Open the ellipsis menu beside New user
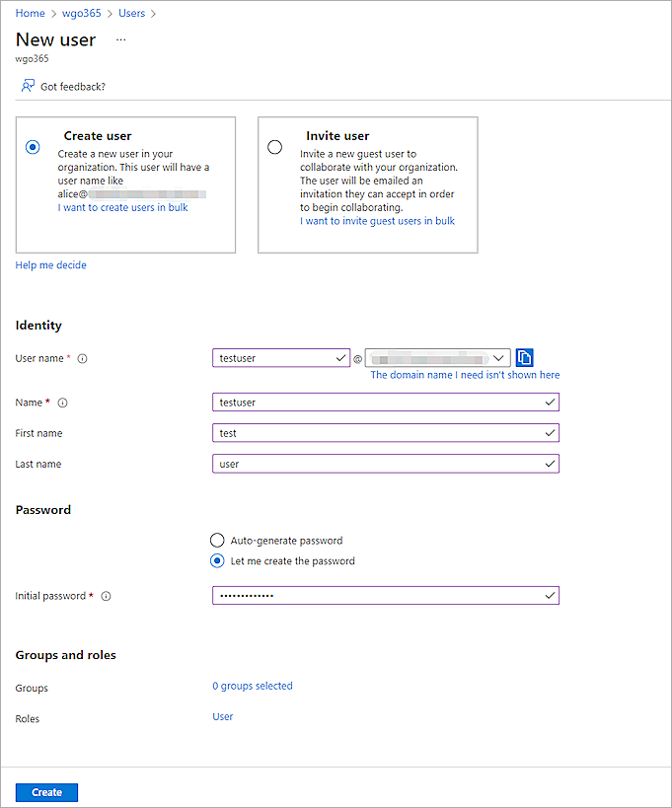Screen dimensions: 672x808 tap(121, 40)
